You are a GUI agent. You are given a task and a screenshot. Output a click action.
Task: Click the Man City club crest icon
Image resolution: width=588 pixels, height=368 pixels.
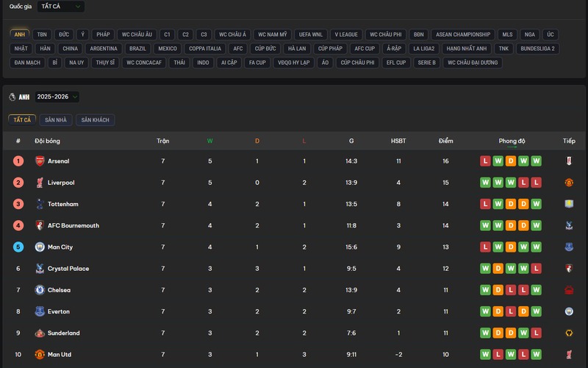(x=40, y=247)
